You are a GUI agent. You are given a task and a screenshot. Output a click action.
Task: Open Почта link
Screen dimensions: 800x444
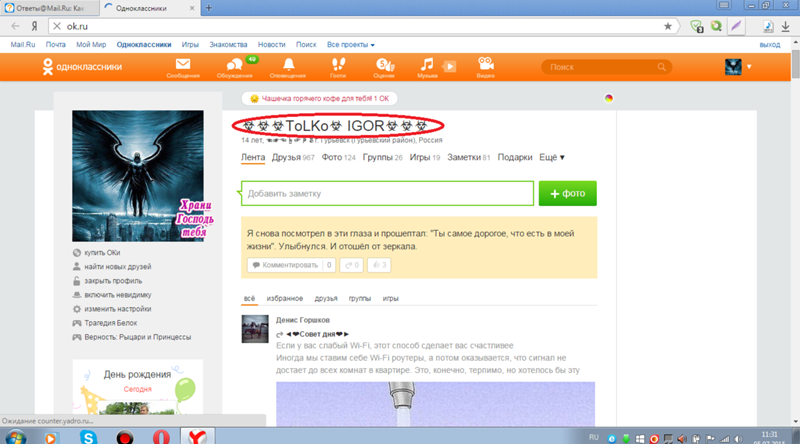[56, 44]
